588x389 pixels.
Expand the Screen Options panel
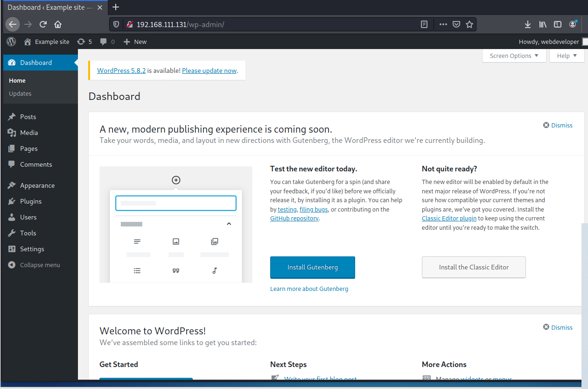click(514, 56)
